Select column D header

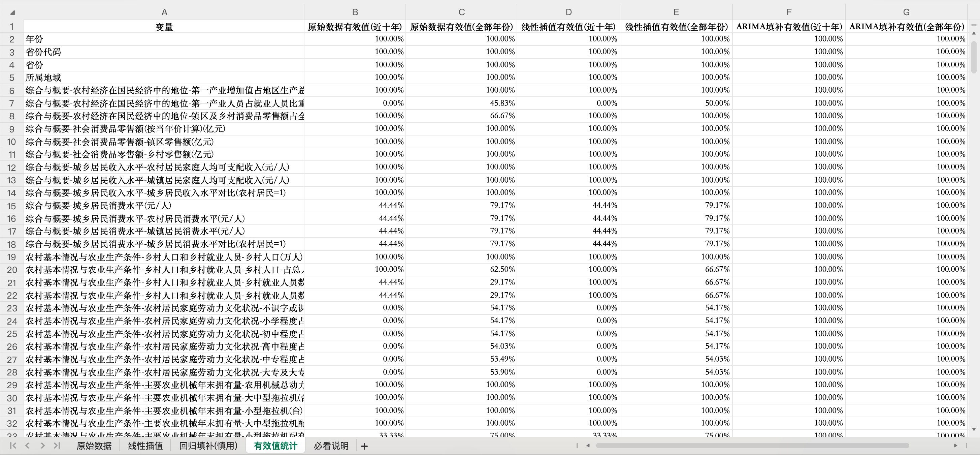pyautogui.click(x=568, y=12)
